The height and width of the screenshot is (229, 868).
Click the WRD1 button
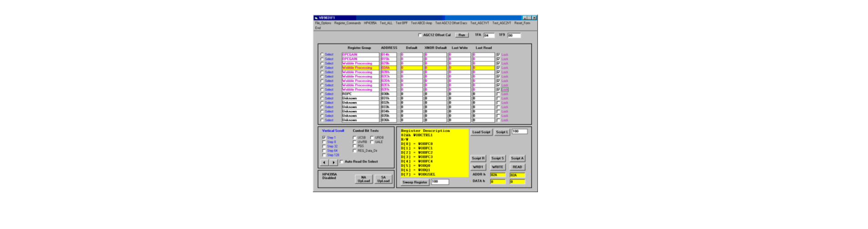coord(478,167)
